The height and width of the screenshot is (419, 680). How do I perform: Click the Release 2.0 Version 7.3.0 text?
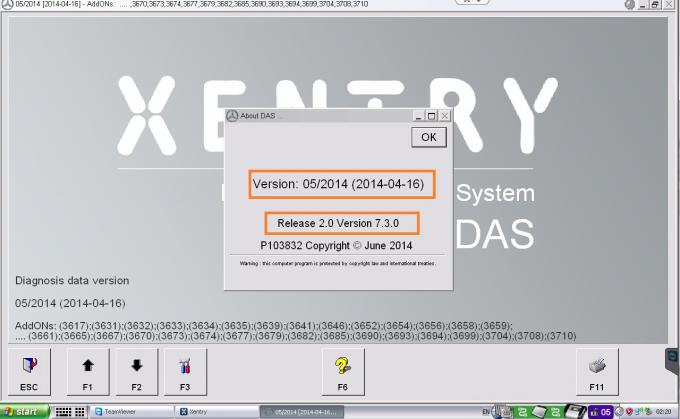(338, 223)
